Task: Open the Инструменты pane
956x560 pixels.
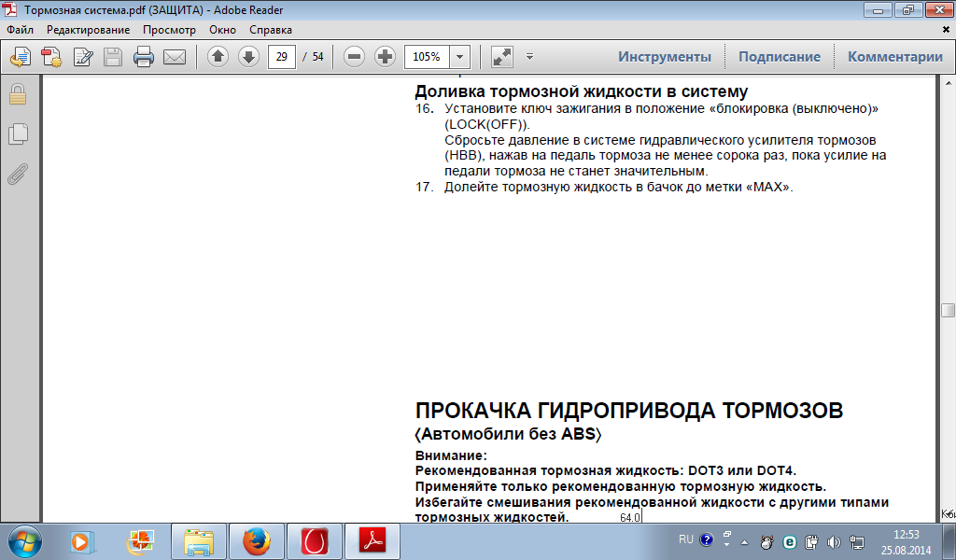Action: [x=664, y=57]
